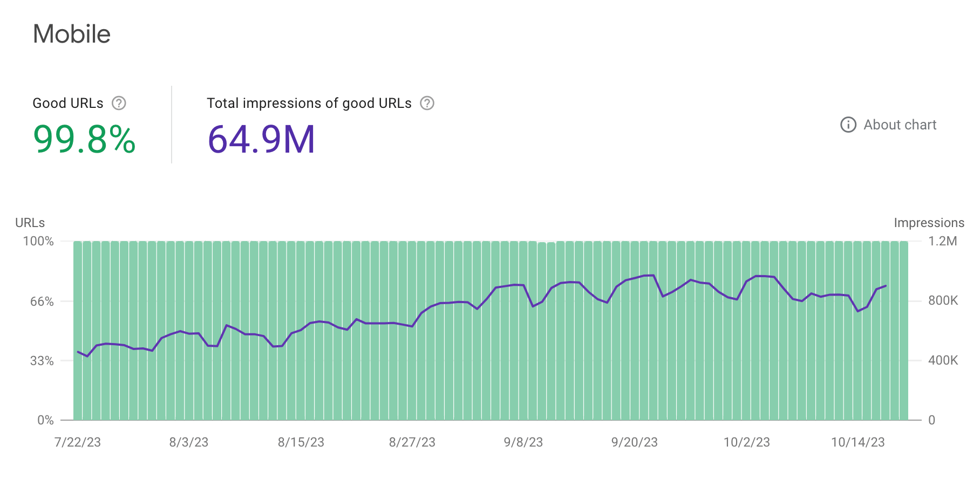Click help icon next to Total impressions
The image size is (980, 480).
pyautogui.click(x=427, y=103)
